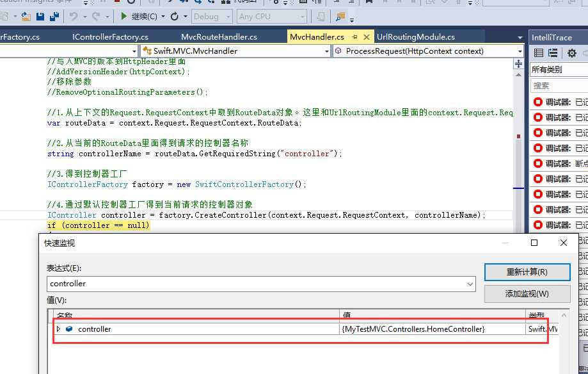Open the Continue button dropdown arrow
The height and width of the screenshot is (374, 588).
click(163, 17)
